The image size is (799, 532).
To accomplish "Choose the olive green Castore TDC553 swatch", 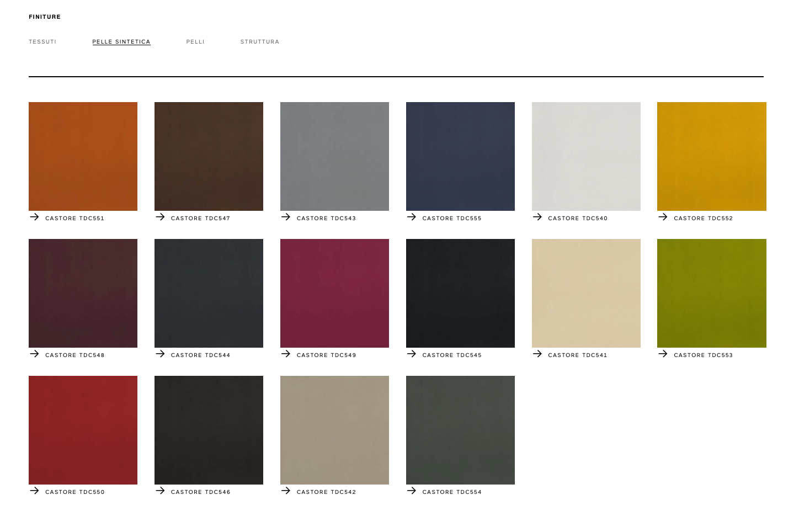I will tap(711, 293).
